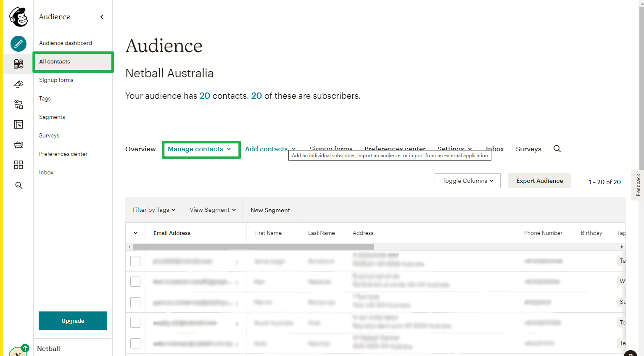644x356 pixels.
Task: Click the Netball account name
Action: [48, 349]
